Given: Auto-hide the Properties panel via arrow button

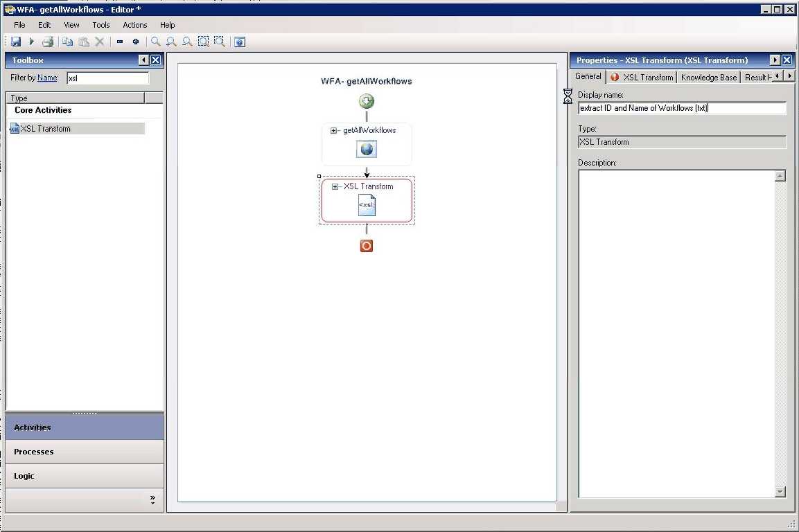Looking at the screenshot, I should click(x=775, y=60).
